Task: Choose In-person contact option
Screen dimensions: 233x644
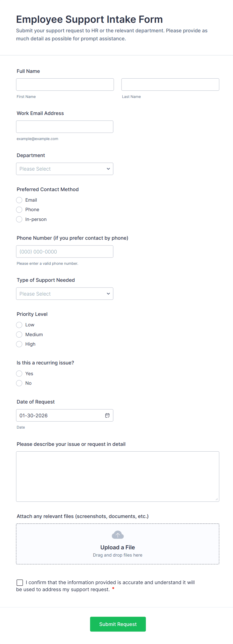Action: click(x=19, y=219)
